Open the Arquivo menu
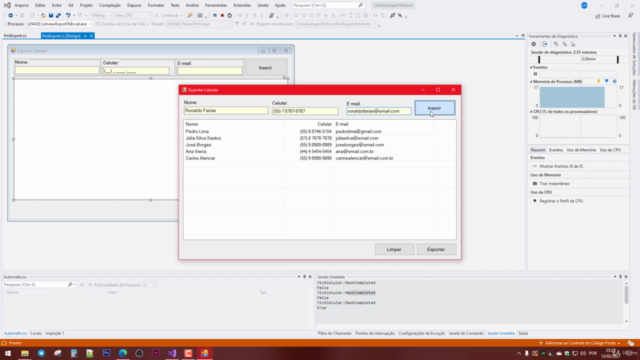This screenshot has height=360, width=640. point(21,5)
